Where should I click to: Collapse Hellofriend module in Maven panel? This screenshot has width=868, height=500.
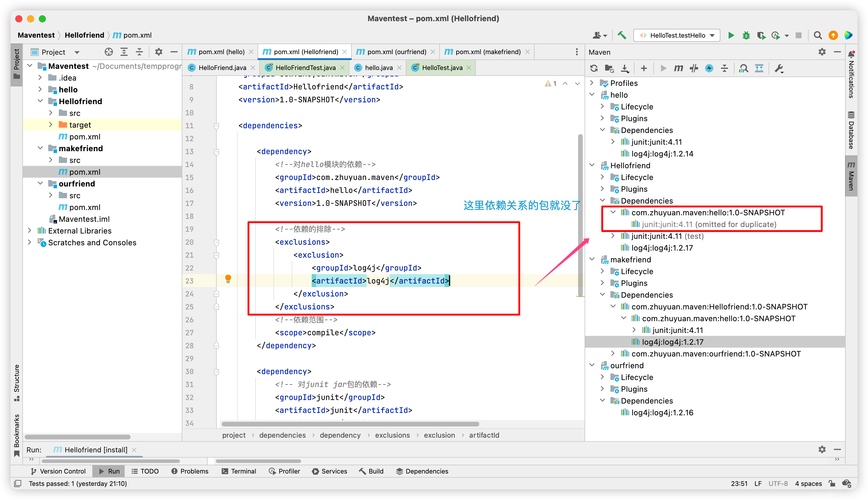(x=592, y=165)
